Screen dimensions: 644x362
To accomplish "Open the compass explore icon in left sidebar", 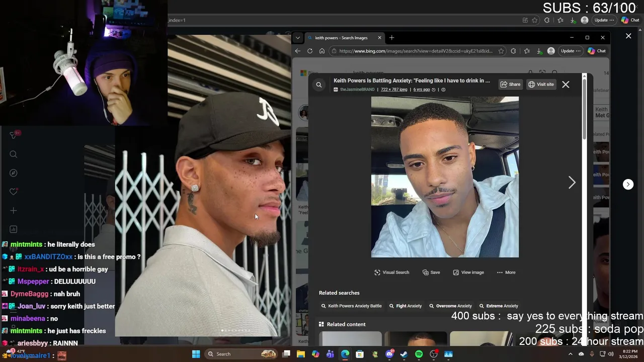I will (x=14, y=173).
